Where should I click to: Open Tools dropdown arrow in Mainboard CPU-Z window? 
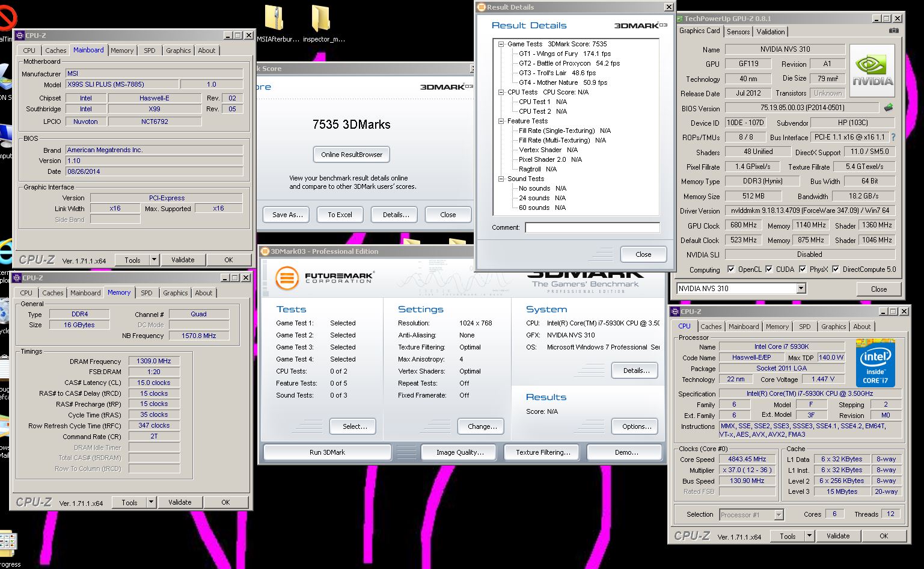coord(154,260)
